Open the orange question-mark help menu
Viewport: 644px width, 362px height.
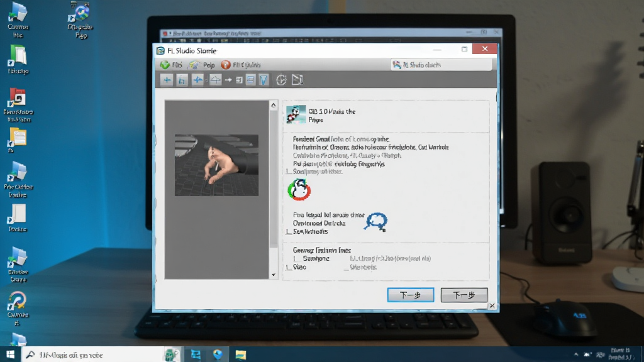click(241, 65)
